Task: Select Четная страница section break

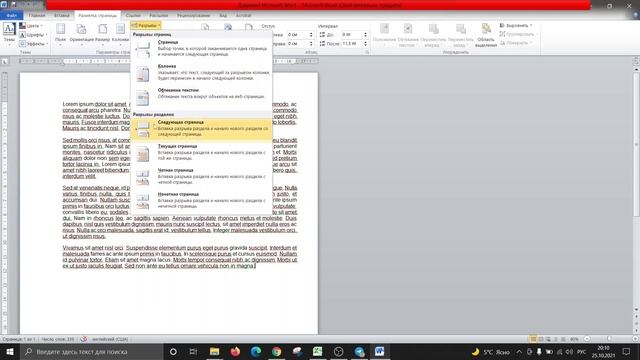Action: coord(202,177)
